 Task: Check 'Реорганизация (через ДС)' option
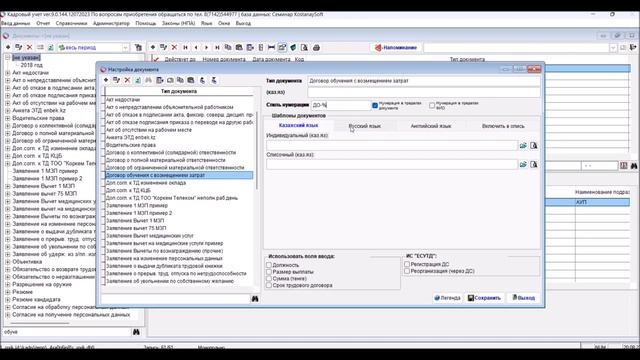click(407, 271)
